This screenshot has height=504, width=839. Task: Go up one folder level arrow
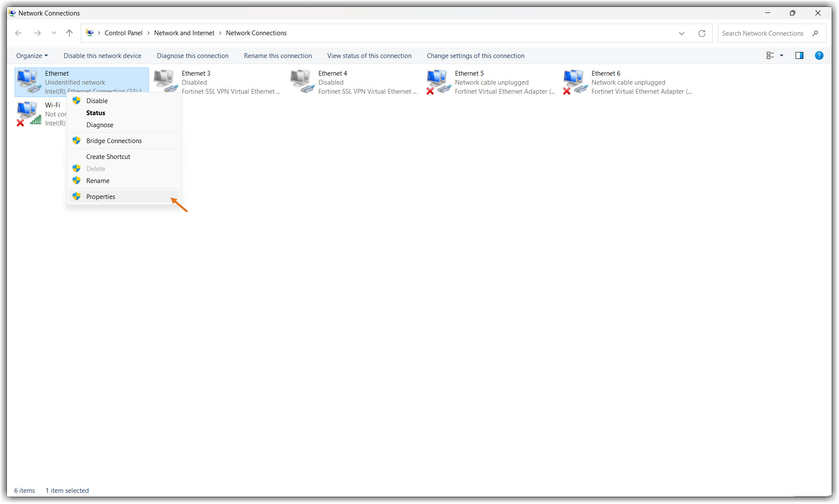(70, 33)
